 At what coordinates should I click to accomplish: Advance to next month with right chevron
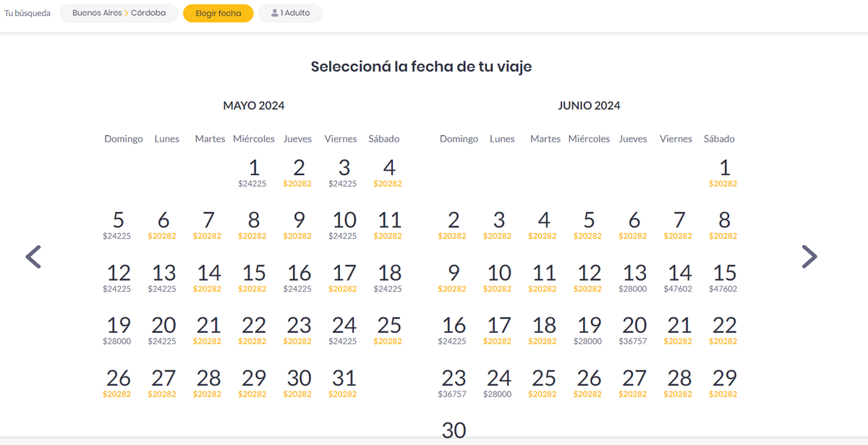coord(809,257)
